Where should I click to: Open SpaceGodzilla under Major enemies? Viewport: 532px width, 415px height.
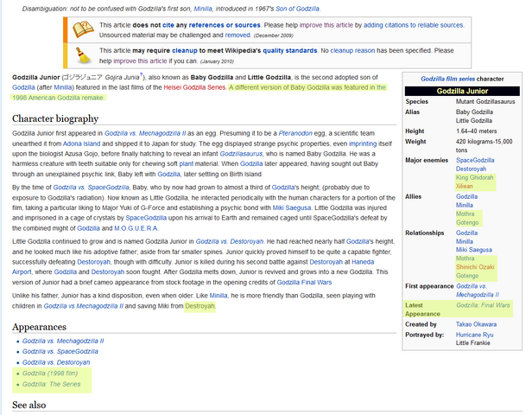click(475, 160)
